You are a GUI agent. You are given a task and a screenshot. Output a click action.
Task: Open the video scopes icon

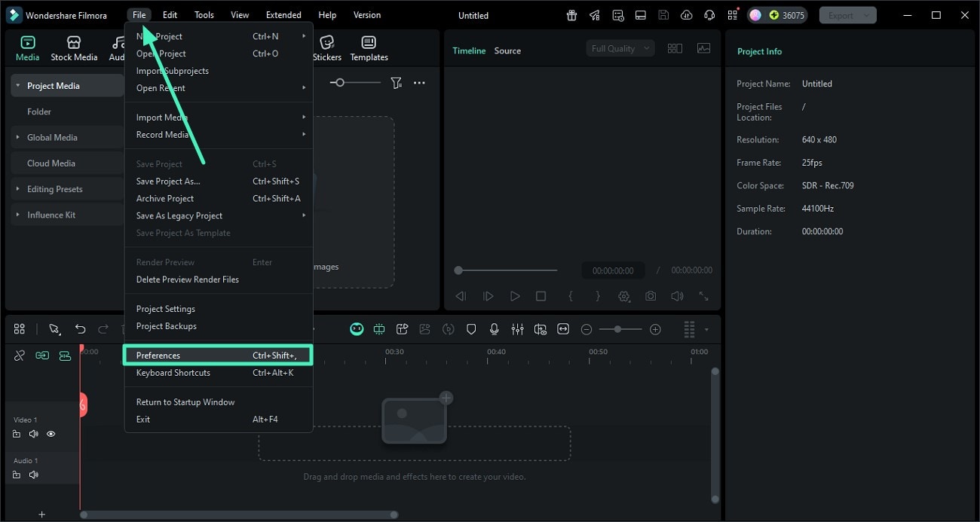pyautogui.click(x=703, y=48)
